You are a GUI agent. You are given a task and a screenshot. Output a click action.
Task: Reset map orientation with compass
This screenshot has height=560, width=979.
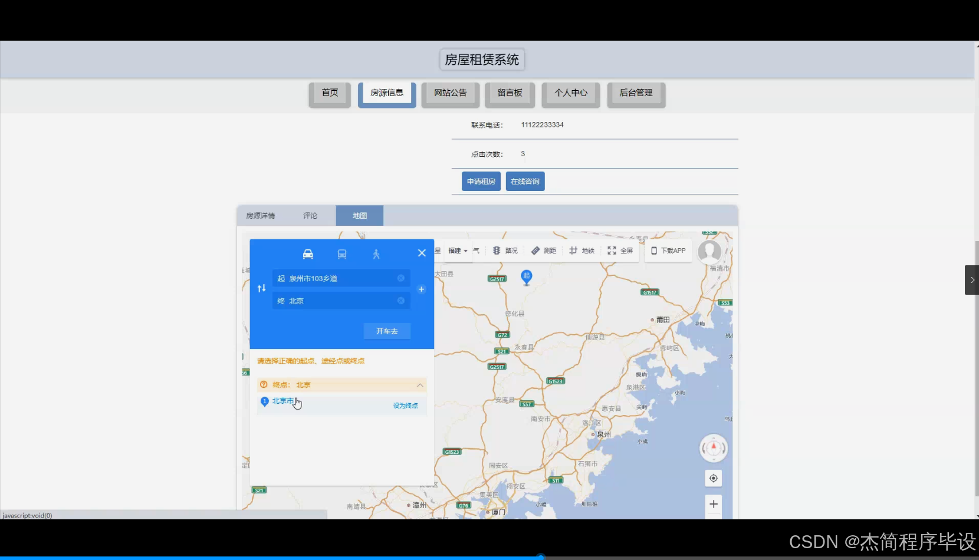click(714, 448)
